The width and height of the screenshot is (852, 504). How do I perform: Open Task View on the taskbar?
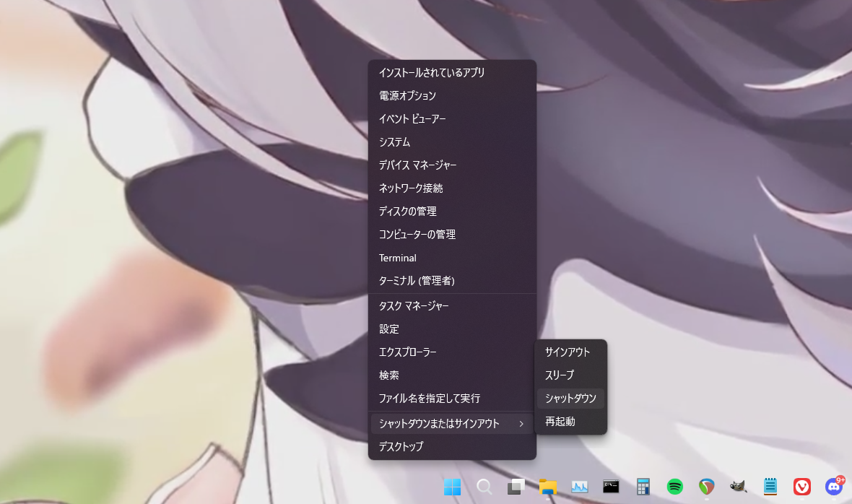[516, 487]
